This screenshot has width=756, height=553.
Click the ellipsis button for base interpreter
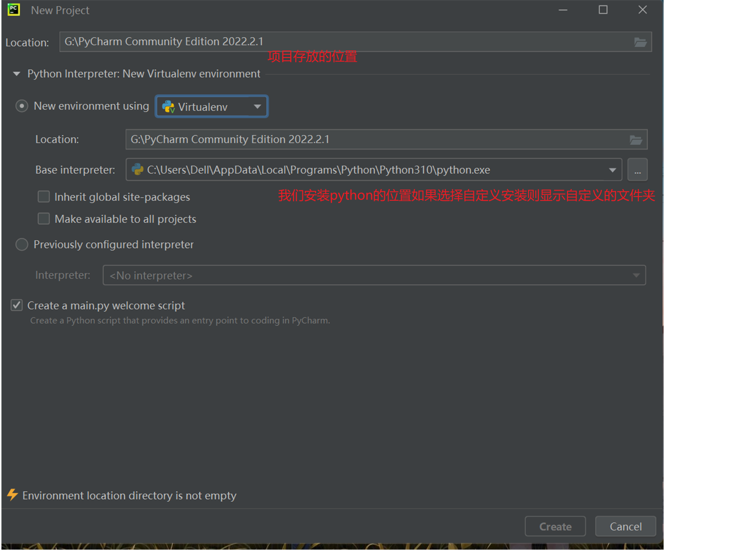[x=637, y=170]
